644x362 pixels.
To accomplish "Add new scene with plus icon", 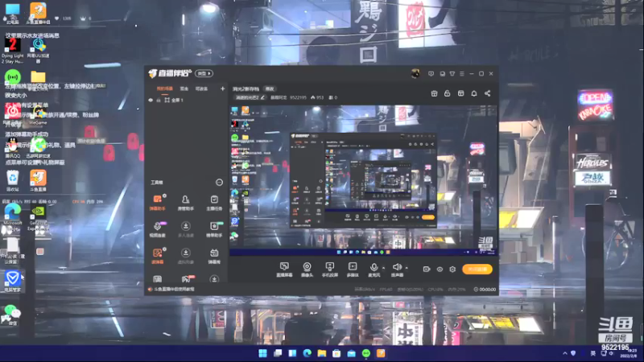I will pos(222,88).
